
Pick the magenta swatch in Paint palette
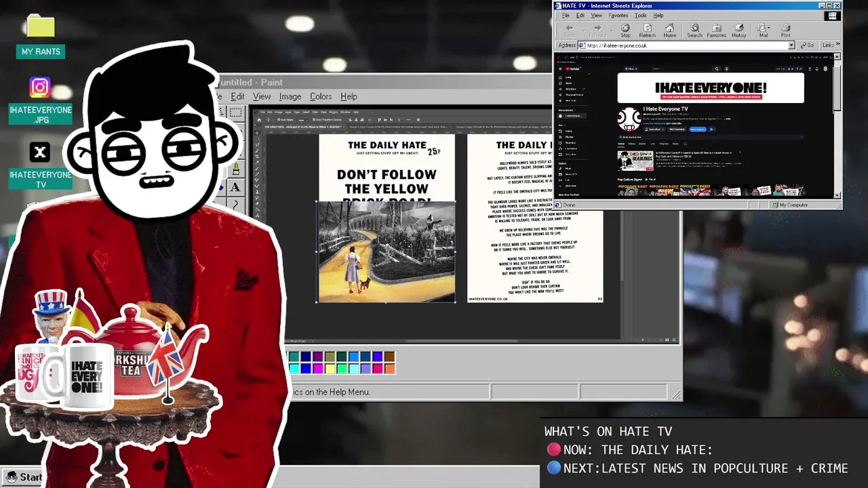click(317, 368)
